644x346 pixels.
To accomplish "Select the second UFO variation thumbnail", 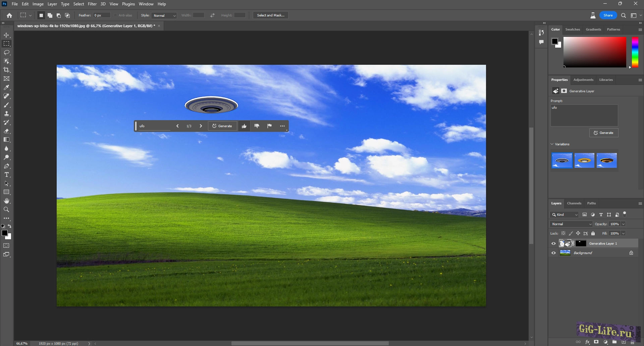I will (584, 161).
